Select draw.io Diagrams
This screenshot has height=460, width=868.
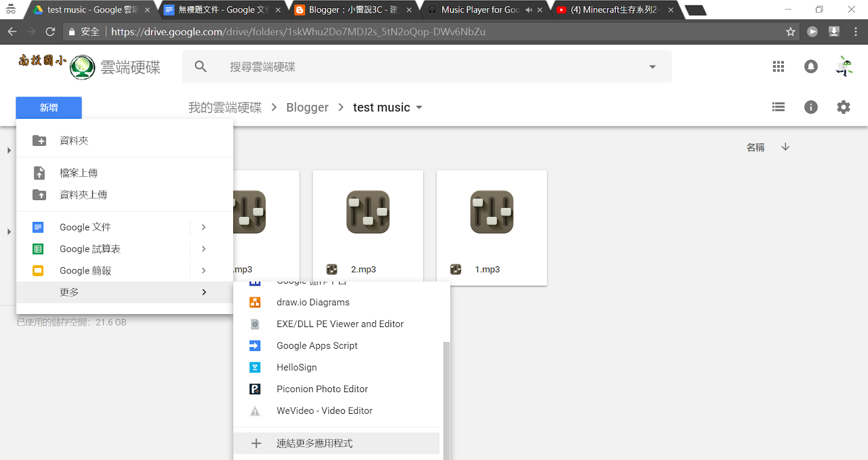[336, 302]
